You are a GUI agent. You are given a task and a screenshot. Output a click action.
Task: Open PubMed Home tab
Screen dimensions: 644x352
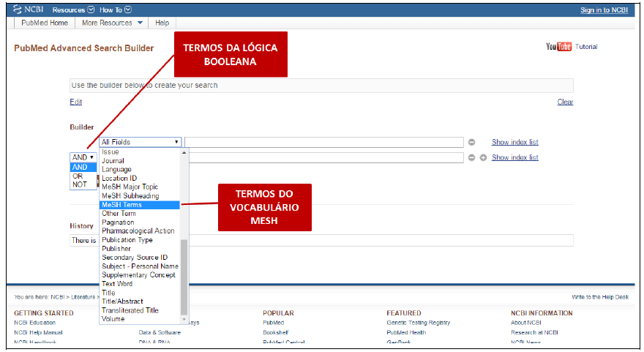coord(45,23)
